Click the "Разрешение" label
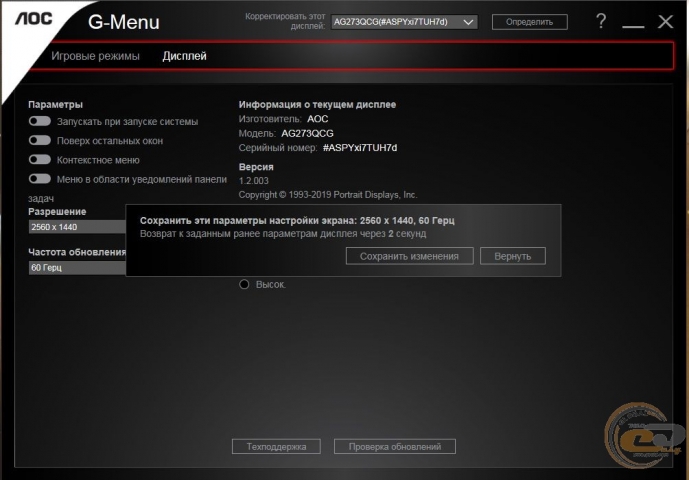This screenshot has width=689, height=480. pyautogui.click(x=57, y=211)
